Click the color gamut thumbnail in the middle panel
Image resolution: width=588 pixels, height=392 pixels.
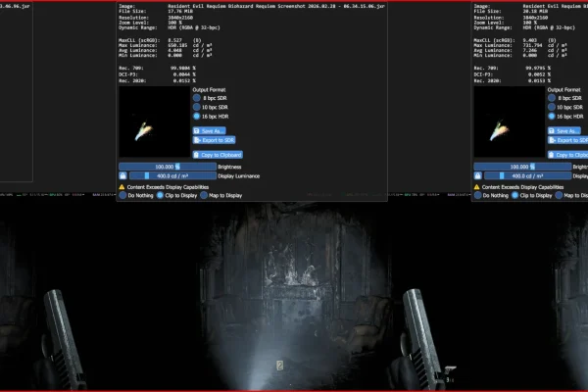click(x=155, y=122)
